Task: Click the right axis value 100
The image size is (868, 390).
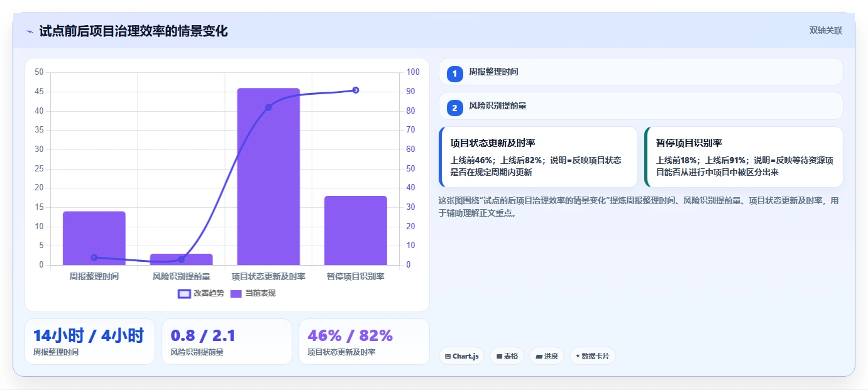Action: (x=413, y=72)
